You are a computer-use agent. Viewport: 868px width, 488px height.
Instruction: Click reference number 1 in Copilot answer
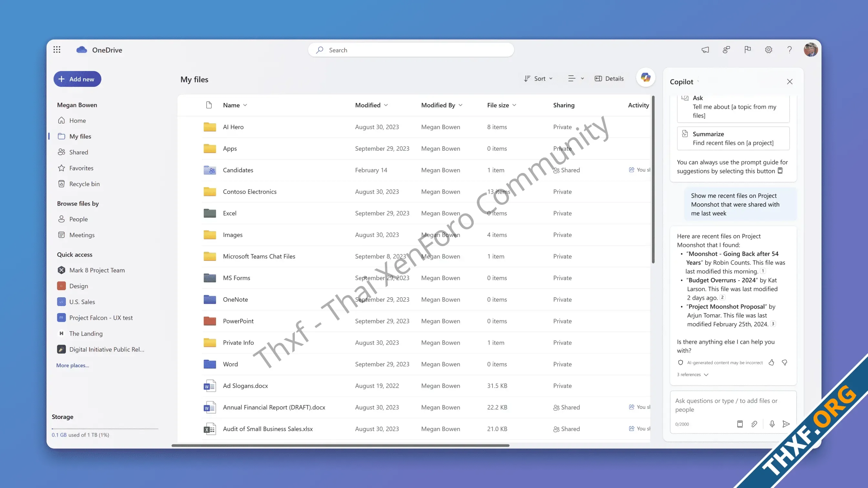pyautogui.click(x=763, y=271)
